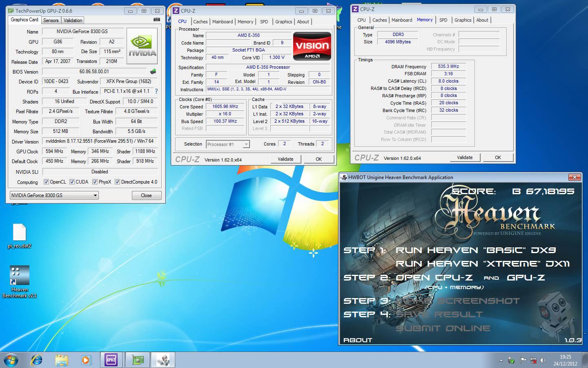Open the About tab in the CPU tab window
588x368 pixels.
(303, 22)
